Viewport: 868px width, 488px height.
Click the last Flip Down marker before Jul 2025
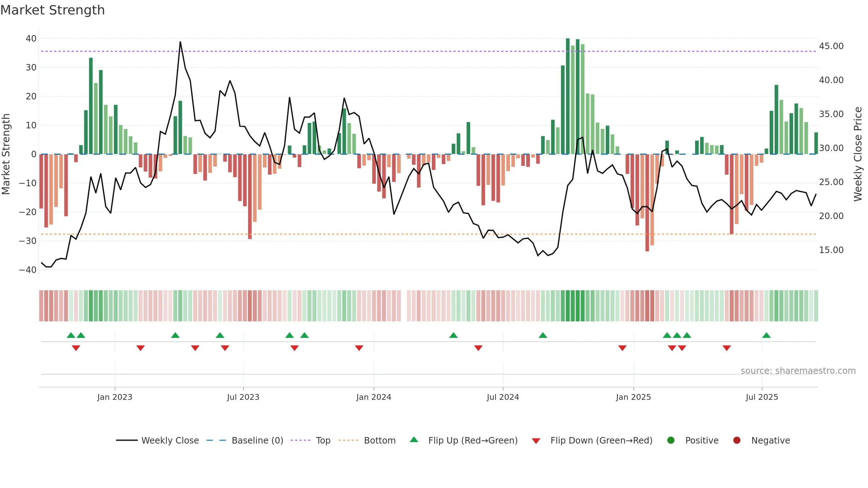pos(727,348)
